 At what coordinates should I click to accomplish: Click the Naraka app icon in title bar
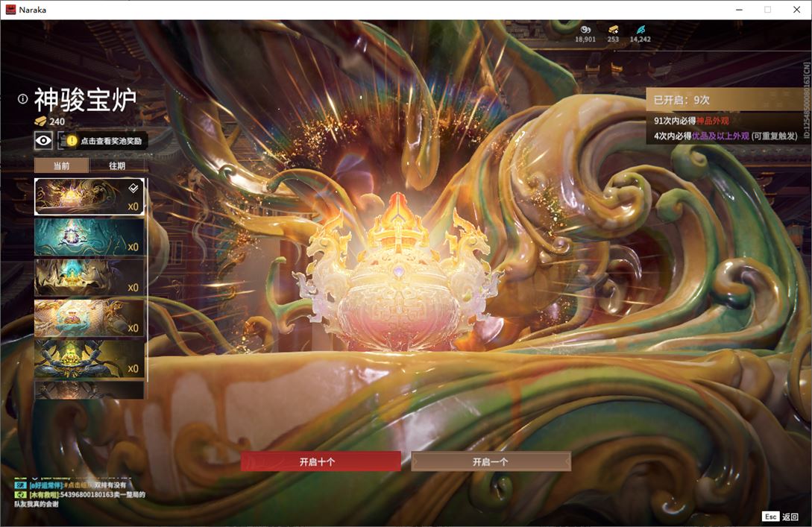click(10, 10)
